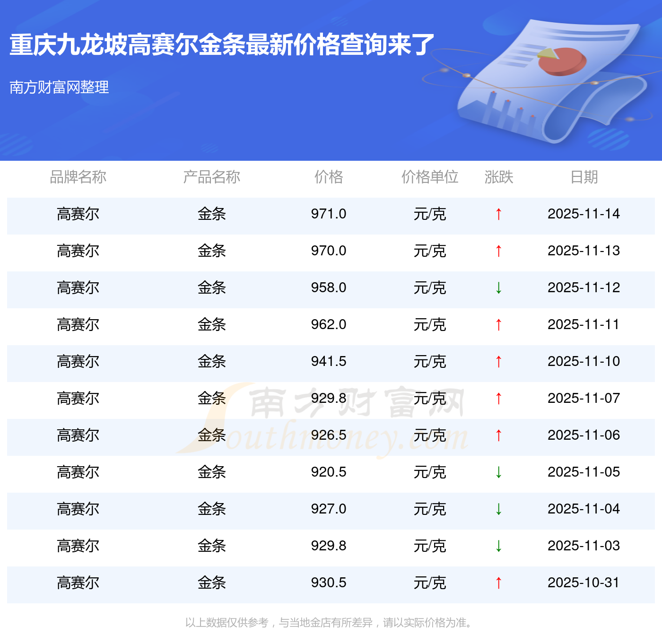Click the 涨跌 column header
This screenshot has width=662, height=644.
point(499,177)
